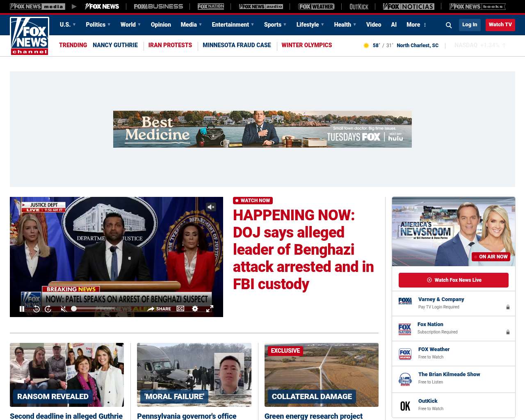Image resolution: width=525 pixels, height=420 pixels.
Task: Pause the live video player
Action: pos(22,309)
